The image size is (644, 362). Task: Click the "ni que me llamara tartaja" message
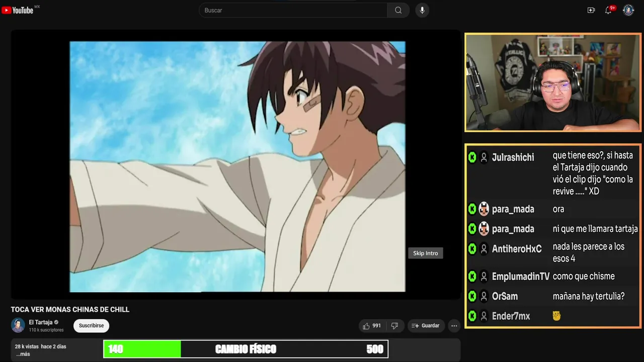click(x=595, y=229)
